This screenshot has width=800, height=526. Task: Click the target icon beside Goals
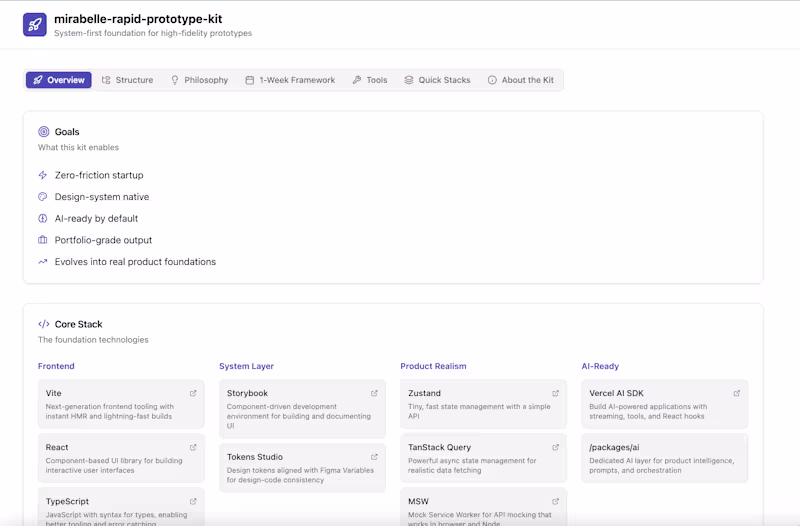44,132
